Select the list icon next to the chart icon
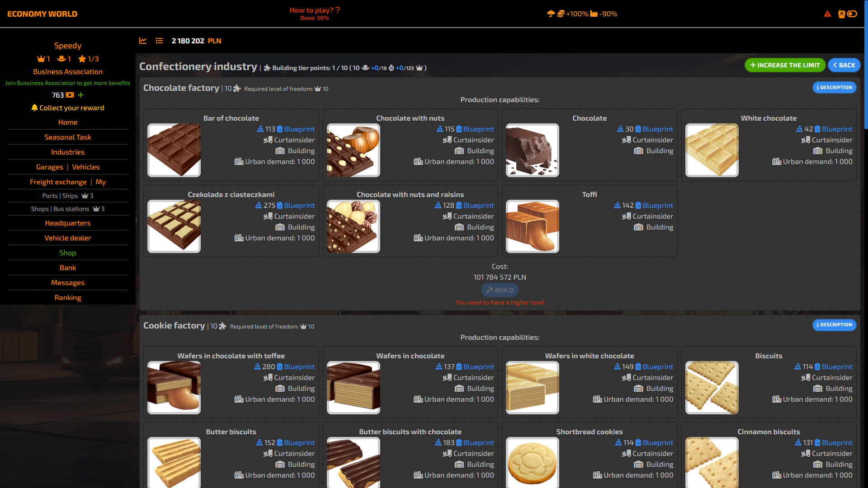Viewport: 868px width, 488px height. coord(159,41)
